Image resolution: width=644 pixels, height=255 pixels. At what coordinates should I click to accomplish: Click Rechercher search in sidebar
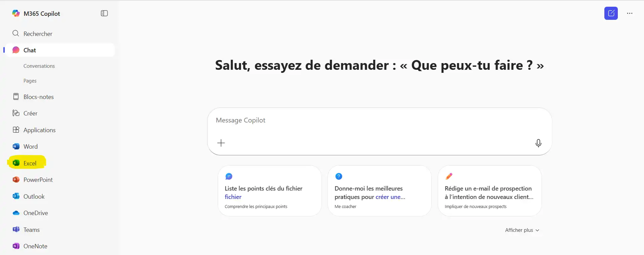coord(38,34)
